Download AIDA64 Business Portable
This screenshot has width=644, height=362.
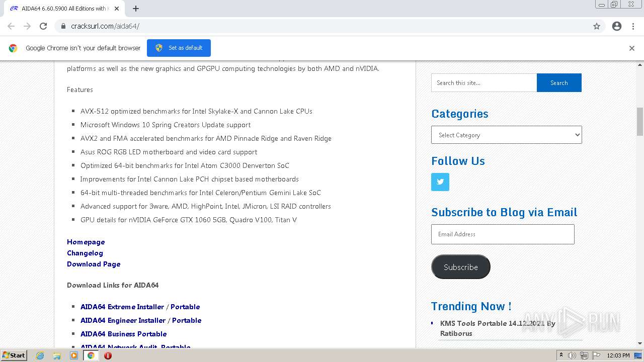[x=124, y=334]
